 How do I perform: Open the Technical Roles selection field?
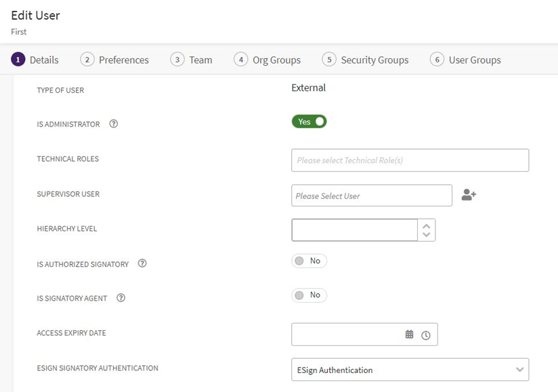(410, 160)
